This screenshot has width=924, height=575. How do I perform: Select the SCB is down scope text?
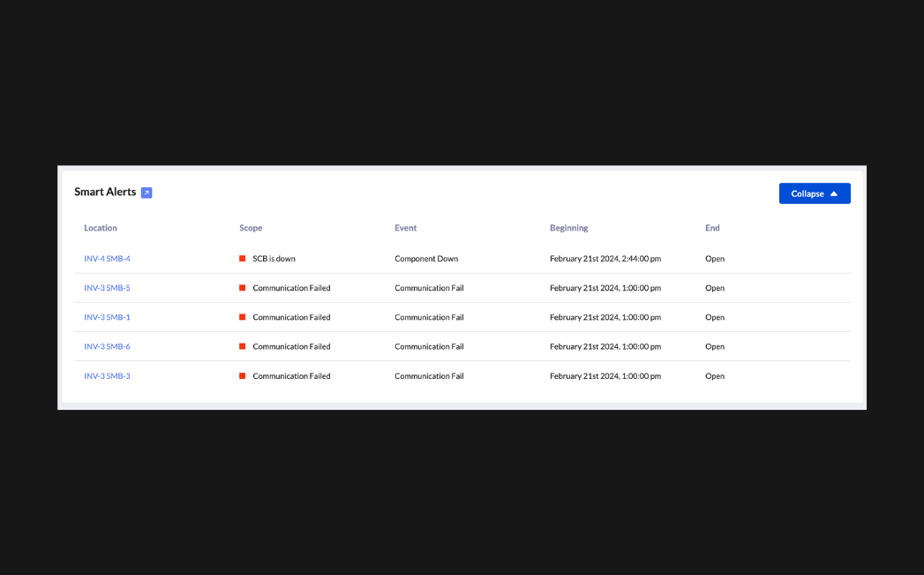coord(274,258)
